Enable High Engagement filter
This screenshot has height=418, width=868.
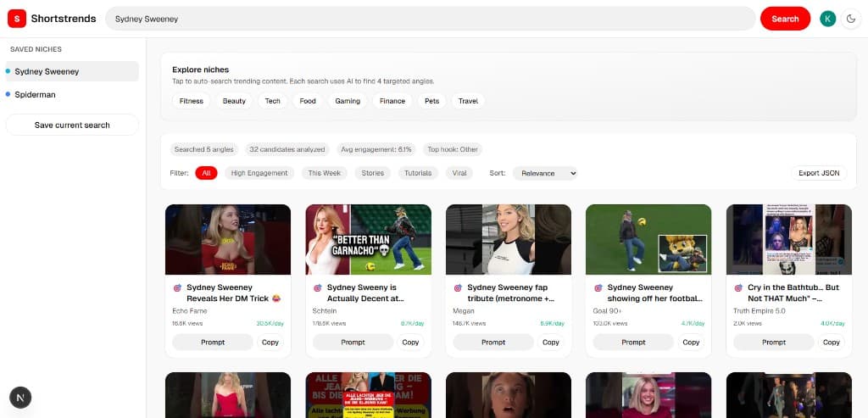[x=259, y=173]
